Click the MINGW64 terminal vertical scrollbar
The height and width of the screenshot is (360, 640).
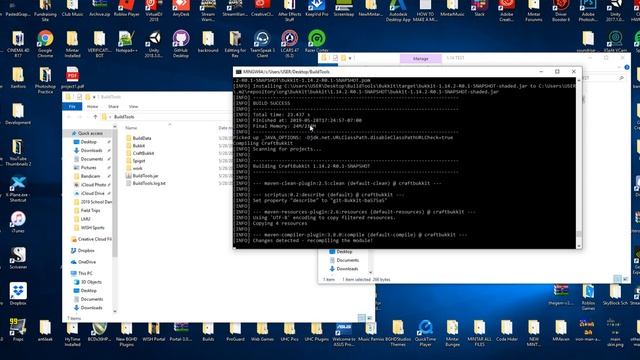pyautogui.click(x=579, y=163)
